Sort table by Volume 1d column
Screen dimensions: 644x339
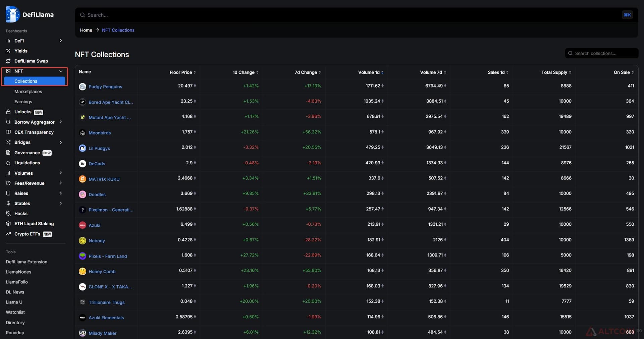pyautogui.click(x=371, y=72)
